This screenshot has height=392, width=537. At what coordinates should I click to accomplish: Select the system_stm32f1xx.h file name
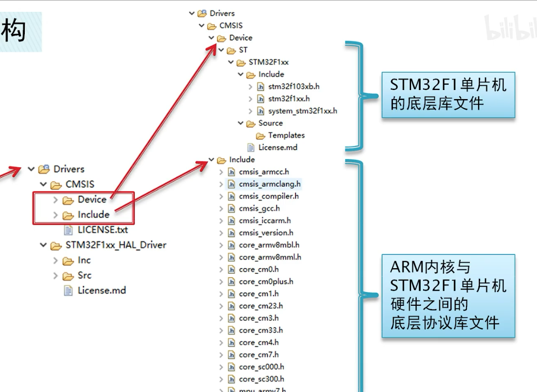coord(302,111)
